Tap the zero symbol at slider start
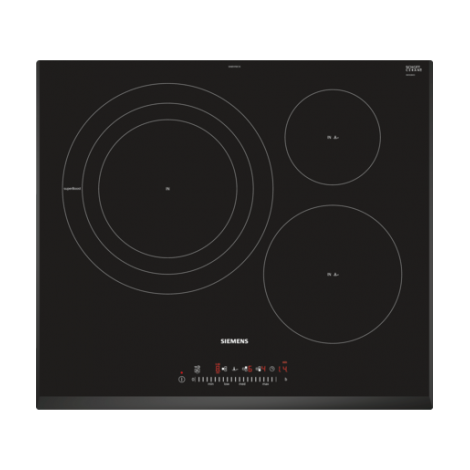The width and height of the screenshot is (470, 470). point(193,379)
